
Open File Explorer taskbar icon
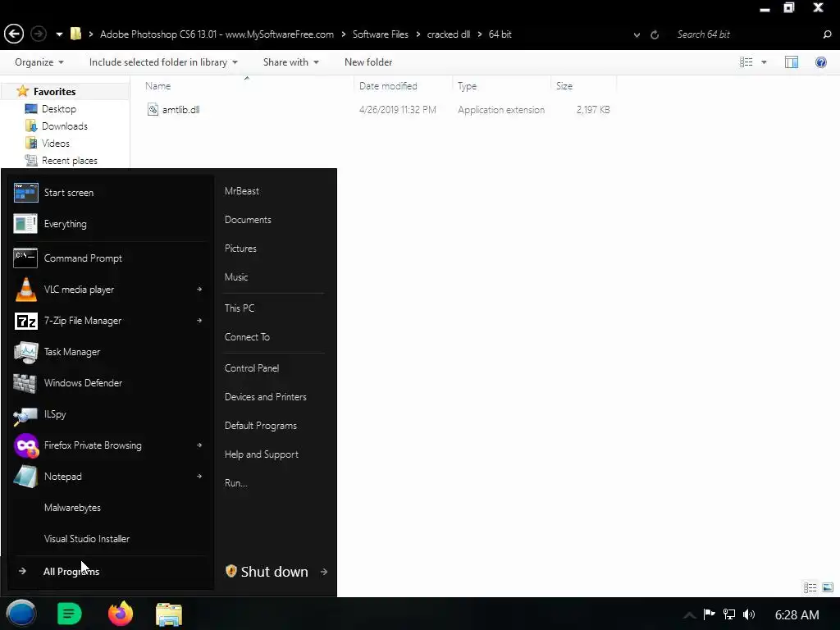(x=169, y=614)
